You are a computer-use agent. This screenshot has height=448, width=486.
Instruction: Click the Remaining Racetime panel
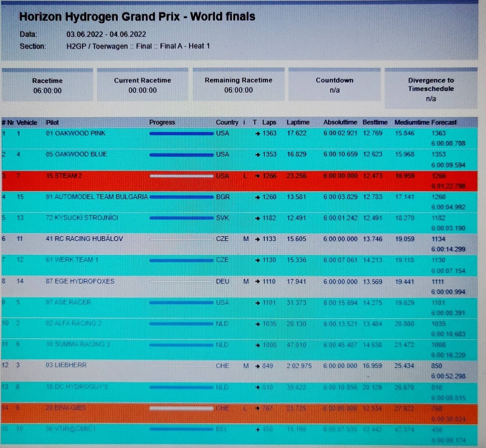click(x=238, y=85)
